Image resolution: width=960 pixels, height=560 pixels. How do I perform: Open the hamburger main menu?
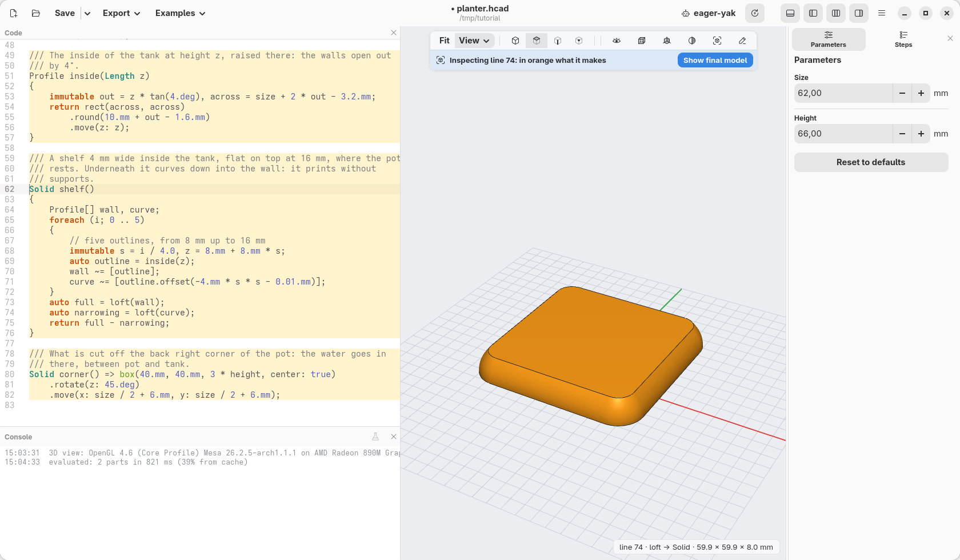point(882,13)
